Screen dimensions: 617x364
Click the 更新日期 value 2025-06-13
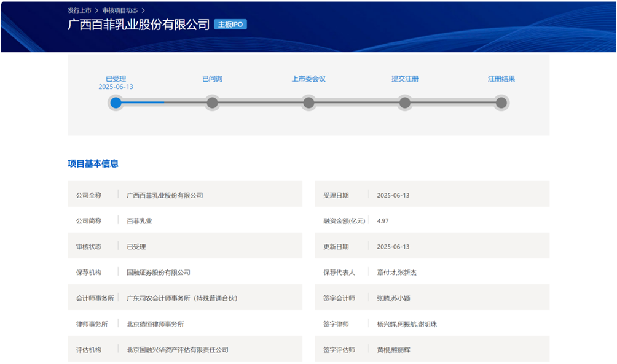[393, 247]
